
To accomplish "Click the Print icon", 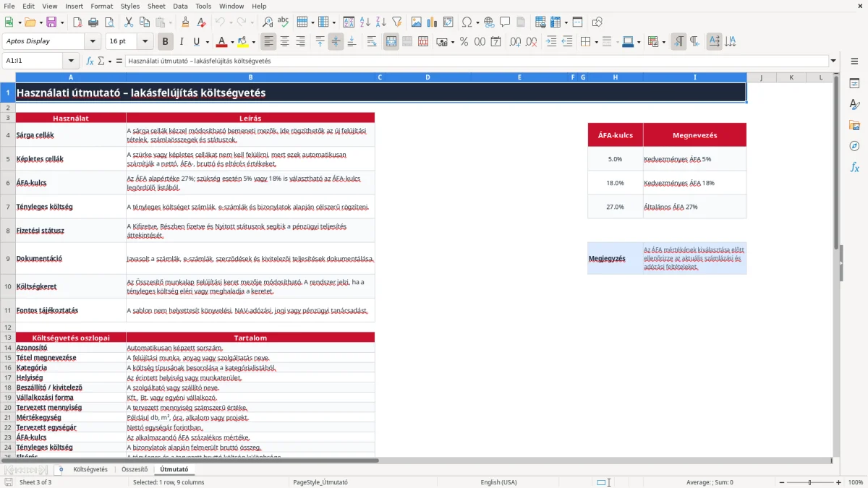I will pyautogui.click(x=93, y=22).
